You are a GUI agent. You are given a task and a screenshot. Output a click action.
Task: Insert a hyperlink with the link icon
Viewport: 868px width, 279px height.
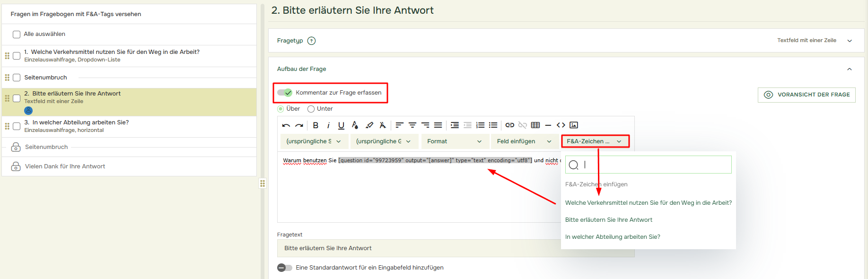click(x=509, y=125)
